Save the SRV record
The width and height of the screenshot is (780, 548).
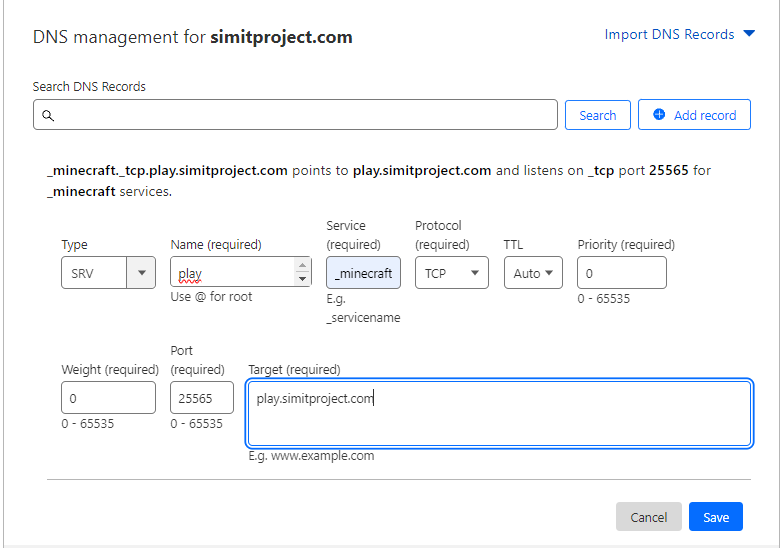point(716,517)
